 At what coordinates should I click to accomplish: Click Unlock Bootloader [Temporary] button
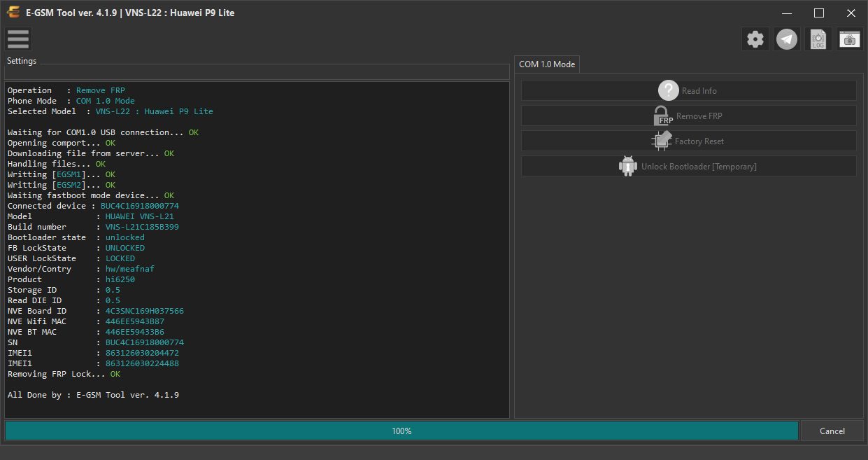(x=689, y=166)
